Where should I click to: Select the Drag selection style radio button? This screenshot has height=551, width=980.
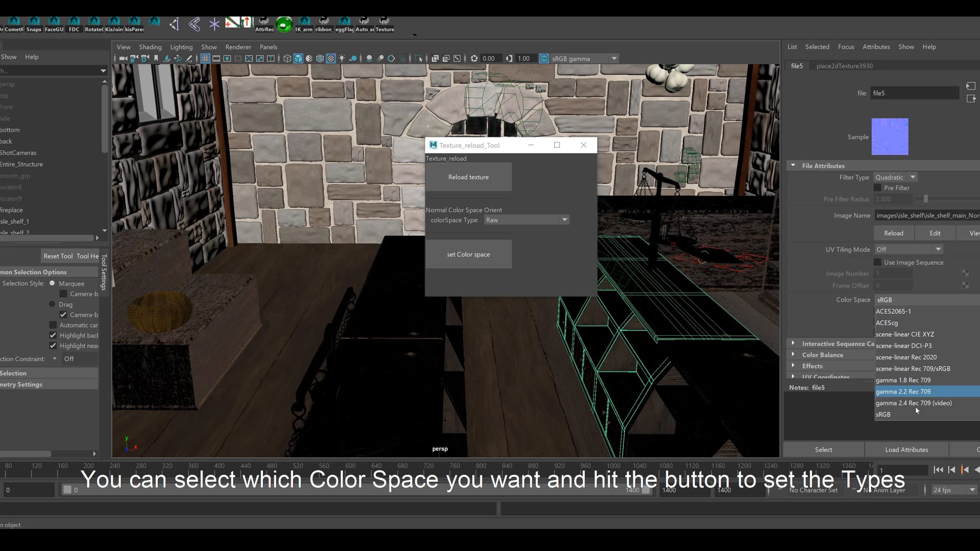53,304
